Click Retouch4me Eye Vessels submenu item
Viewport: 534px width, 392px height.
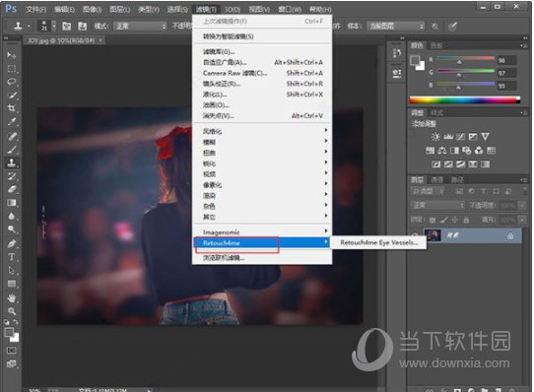pos(378,242)
